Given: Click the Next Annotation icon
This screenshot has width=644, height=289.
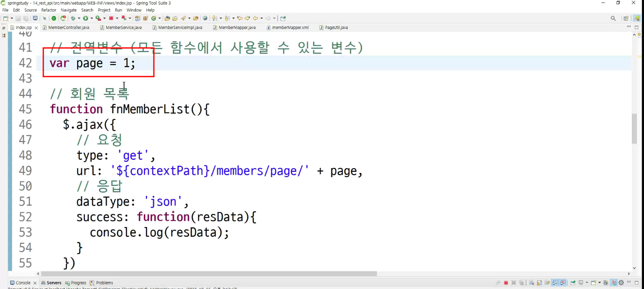Looking at the screenshot, I should pyautogui.click(x=214, y=19).
